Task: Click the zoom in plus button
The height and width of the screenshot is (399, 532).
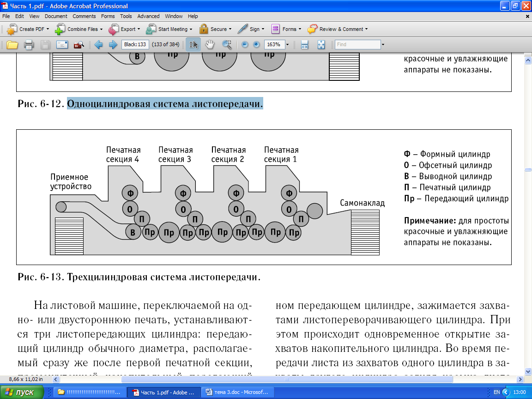Action: pos(256,44)
